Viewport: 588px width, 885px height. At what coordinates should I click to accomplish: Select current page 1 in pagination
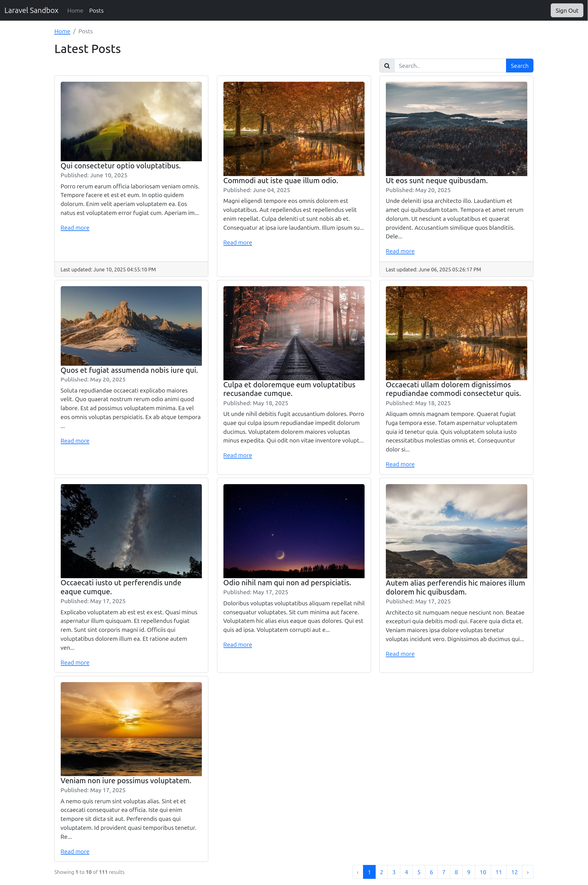pos(369,872)
